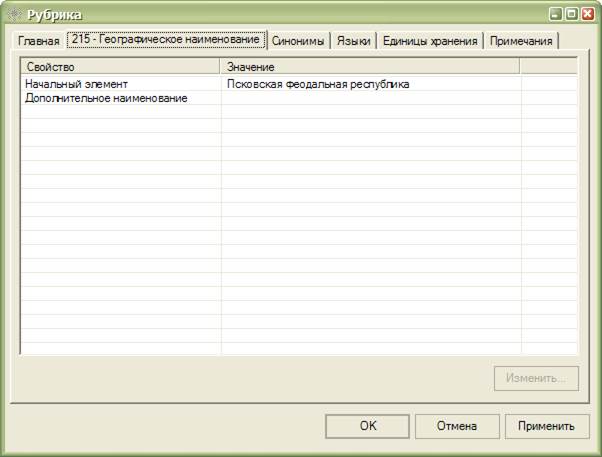Image resolution: width=602 pixels, height=457 pixels.
Task: Click the Рубрика window icon in title bar
Action: (12, 15)
